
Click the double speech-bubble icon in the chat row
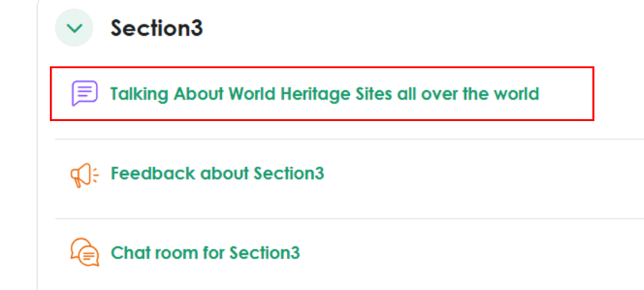tap(84, 253)
